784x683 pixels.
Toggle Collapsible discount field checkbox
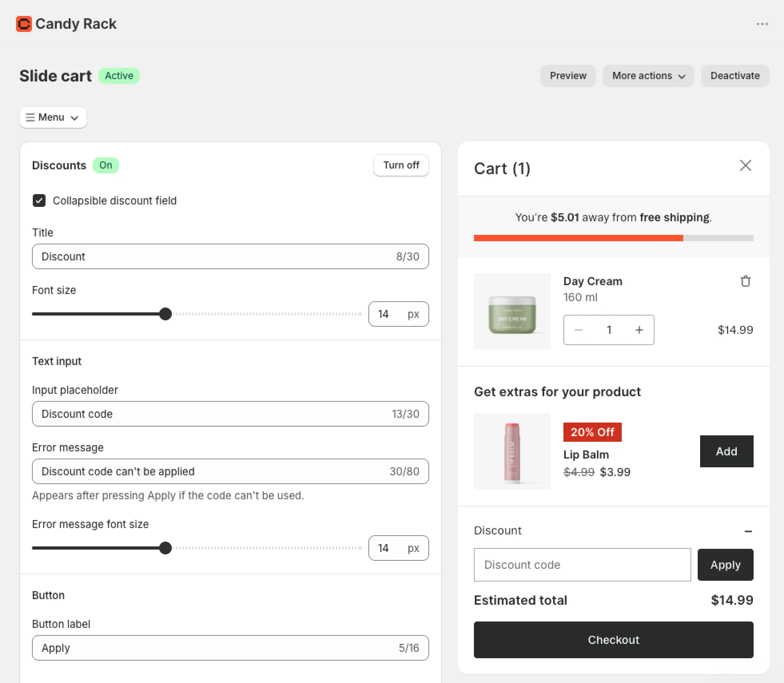[39, 201]
